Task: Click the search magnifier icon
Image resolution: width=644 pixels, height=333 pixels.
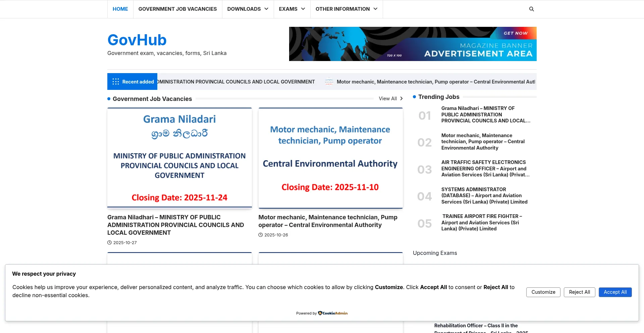Action: tap(531, 9)
